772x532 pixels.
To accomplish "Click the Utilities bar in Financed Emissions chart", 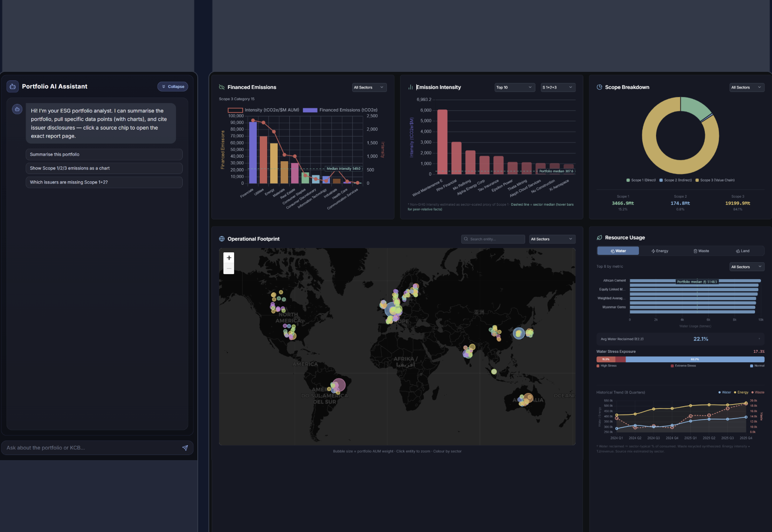I will (263, 160).
